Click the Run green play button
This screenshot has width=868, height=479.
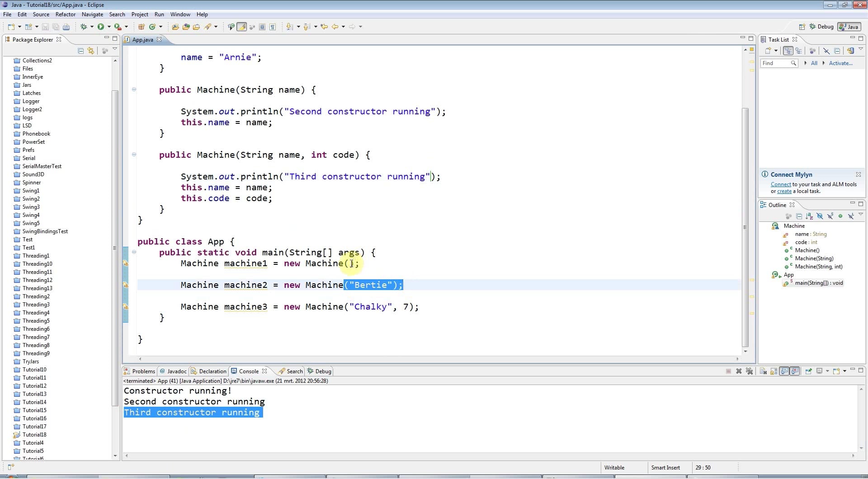101,27
